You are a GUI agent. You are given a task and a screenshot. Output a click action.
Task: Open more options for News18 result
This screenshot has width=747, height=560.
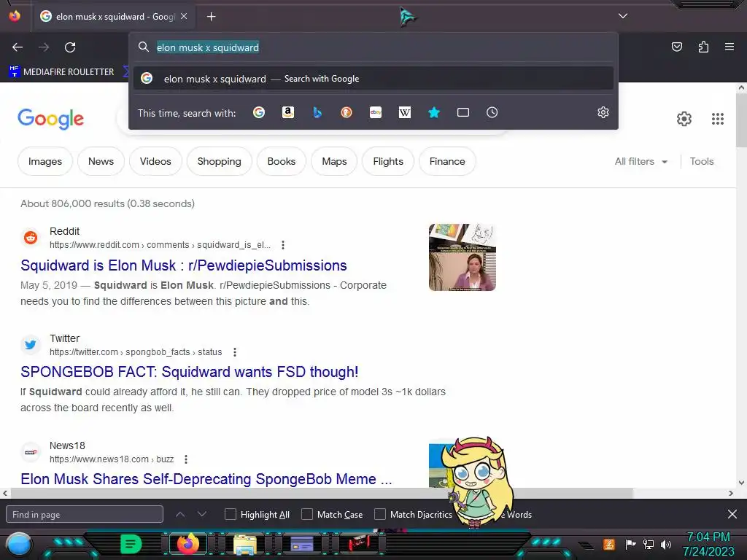click(x=186, y=459)
